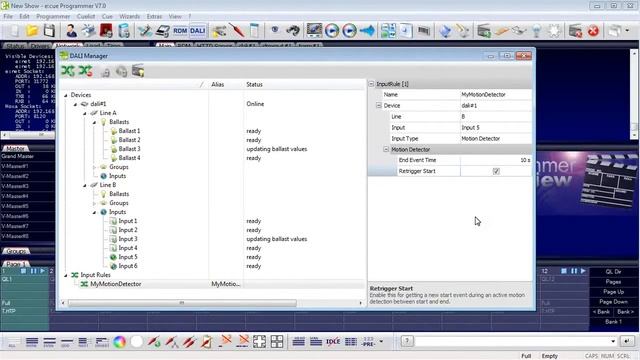640x360 pixels.
Task: Click the blue left arrow toolbar icon
Action: 367,31
